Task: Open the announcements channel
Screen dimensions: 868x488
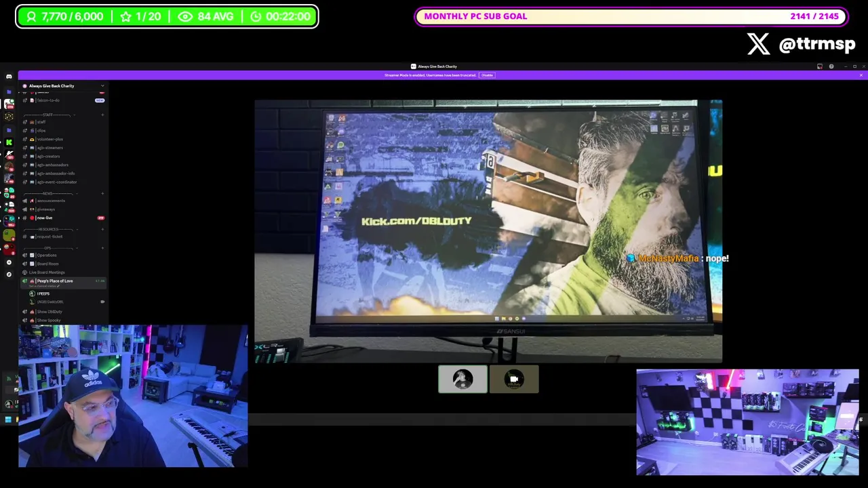Action: [x=63, y=201]
